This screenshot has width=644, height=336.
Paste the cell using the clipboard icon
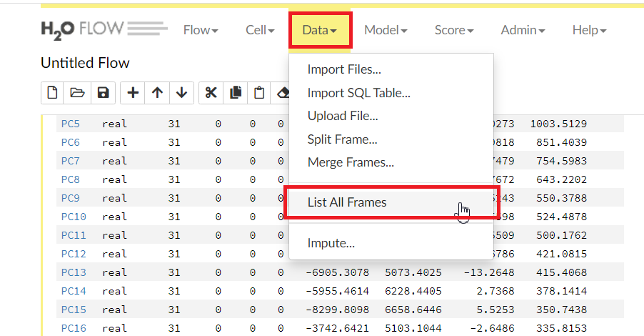[x=260, y=92]
